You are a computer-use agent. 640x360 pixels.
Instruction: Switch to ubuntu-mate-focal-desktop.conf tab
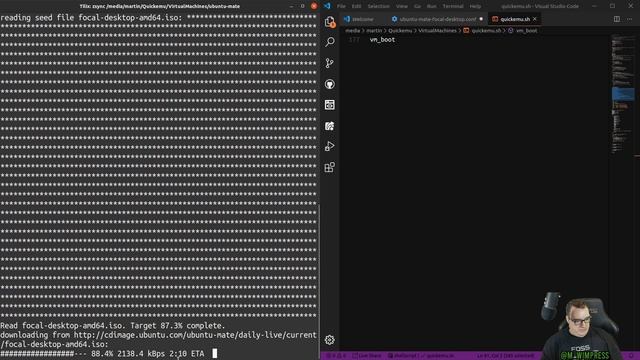coord(437,19)
